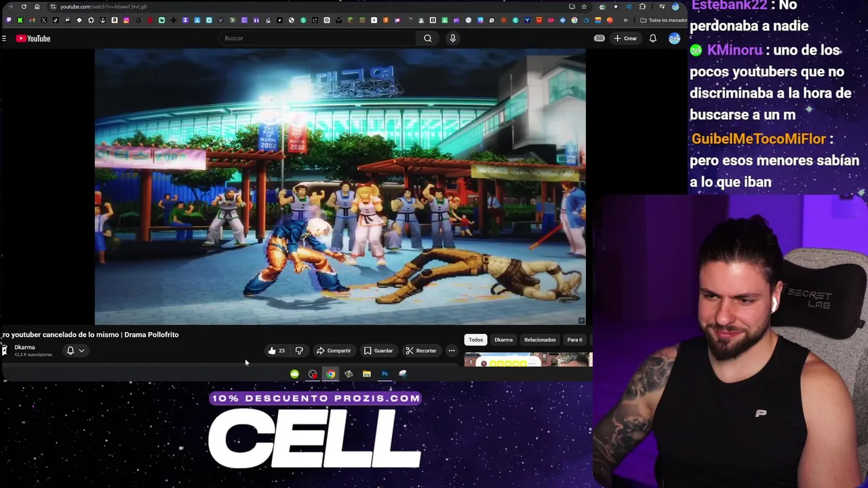Dislike the video
This screenshot has height=488, width=868.
click(299, 351)
